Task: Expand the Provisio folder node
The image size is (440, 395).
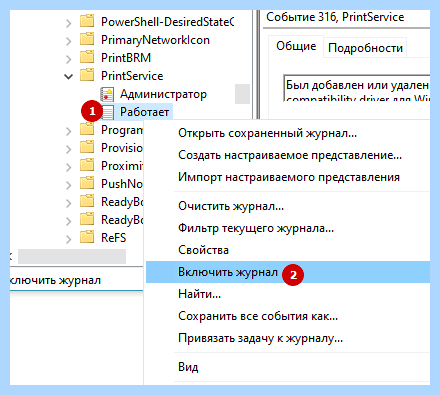Action: click(68, 149)
